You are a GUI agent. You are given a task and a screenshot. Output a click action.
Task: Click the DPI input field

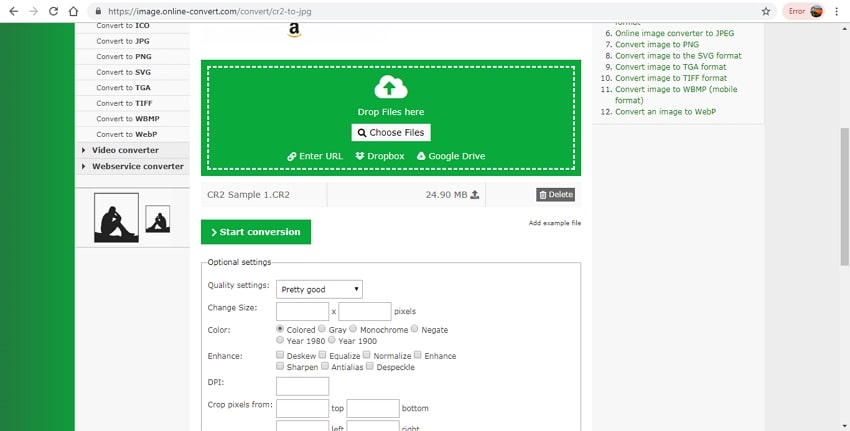tap(302, 386)
